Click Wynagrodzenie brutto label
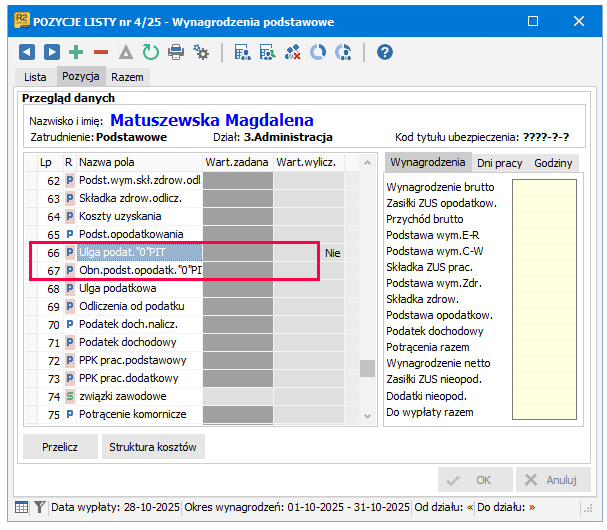Image resolution: width=607 pixels, height=530 pixels. click(x=440, y=187)
